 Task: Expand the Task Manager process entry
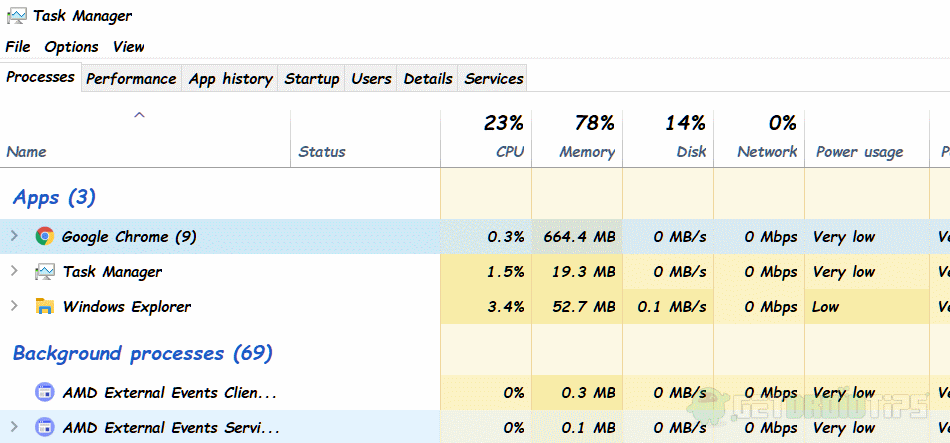(x=13, y=272)
